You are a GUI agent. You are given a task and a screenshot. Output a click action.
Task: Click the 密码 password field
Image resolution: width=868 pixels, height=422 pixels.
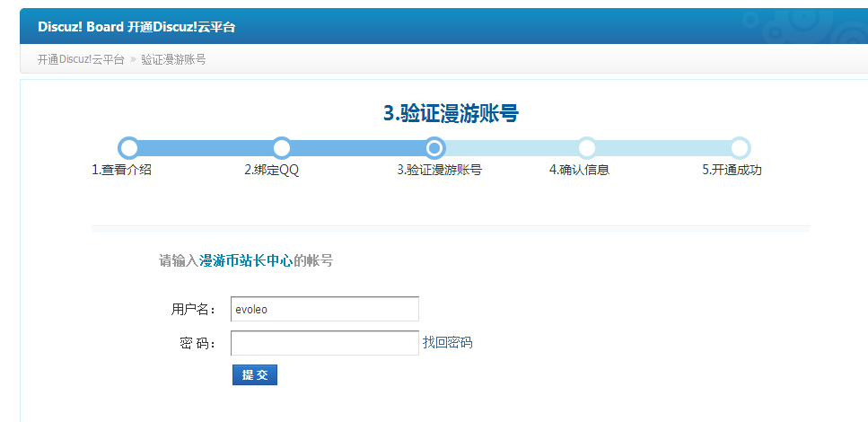click(324, 343)
